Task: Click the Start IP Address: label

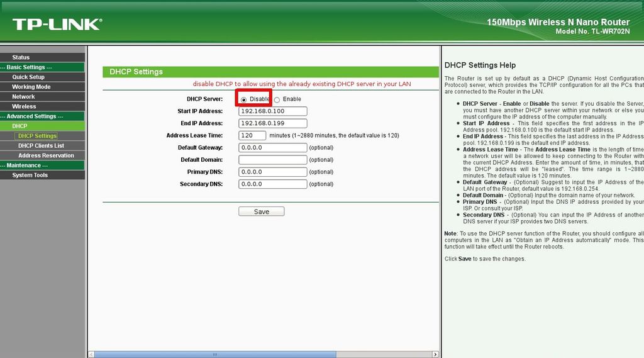Action: tap(200, 111)
